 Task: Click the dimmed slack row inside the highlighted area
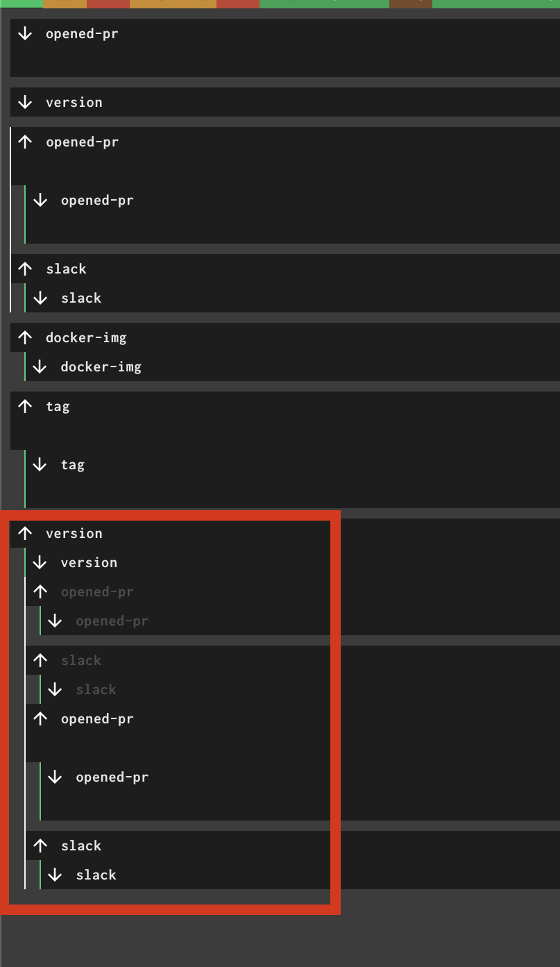(x=81, y=659)
